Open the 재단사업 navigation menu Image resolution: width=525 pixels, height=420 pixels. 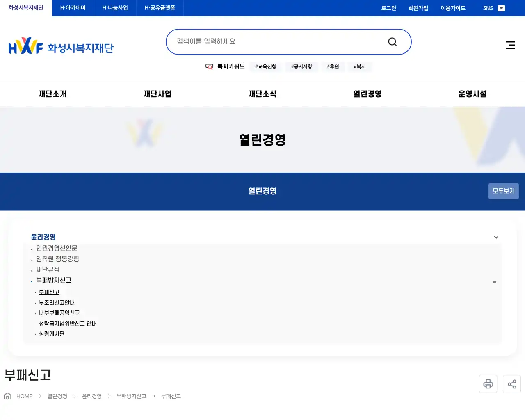[x=157, y=94]
